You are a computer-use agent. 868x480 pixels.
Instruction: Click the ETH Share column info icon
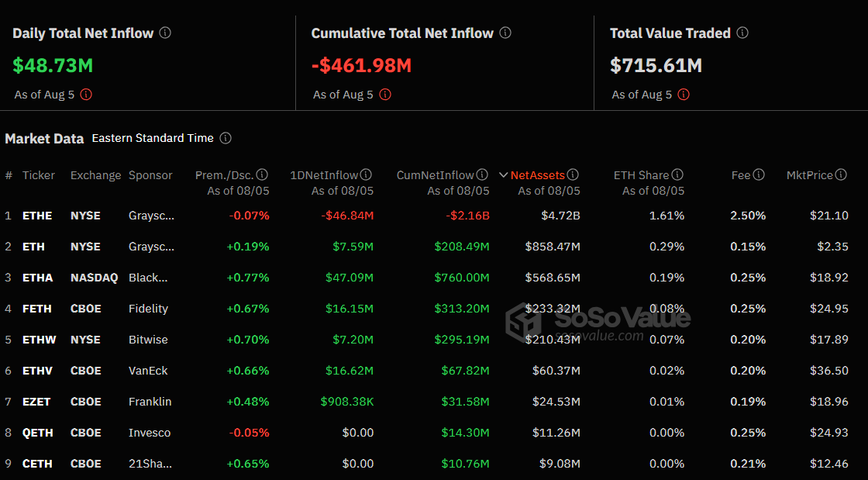[x=677, y=175]
